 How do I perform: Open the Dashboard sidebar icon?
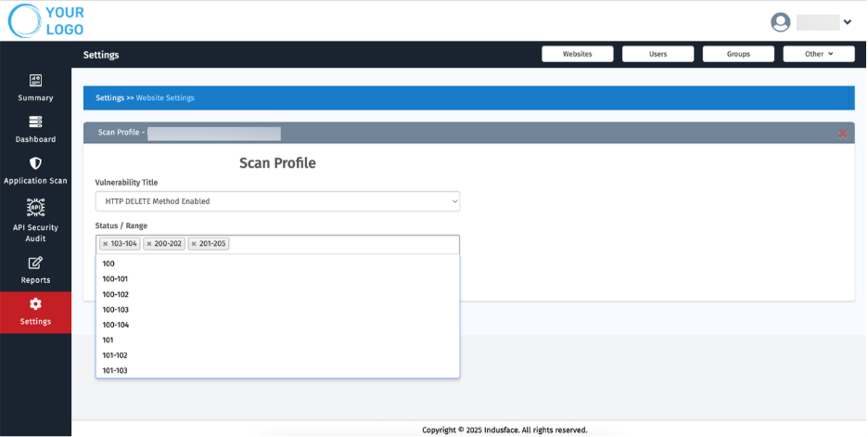pos(35,122)
